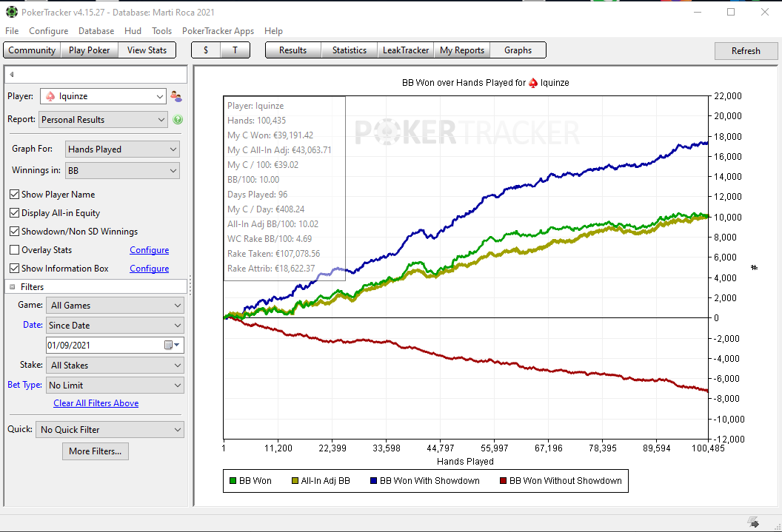Click the BB Won With Showdown blue swatch
Image resolution: width=782 pixels, height=532 pixels.
click(373, 481)
